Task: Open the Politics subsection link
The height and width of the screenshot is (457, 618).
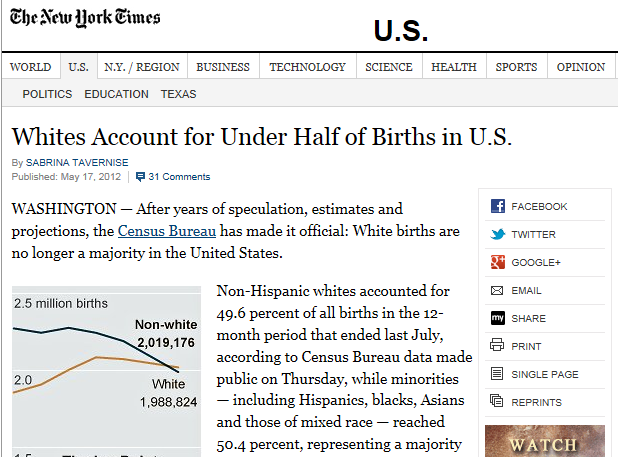Action: point(47,94)
